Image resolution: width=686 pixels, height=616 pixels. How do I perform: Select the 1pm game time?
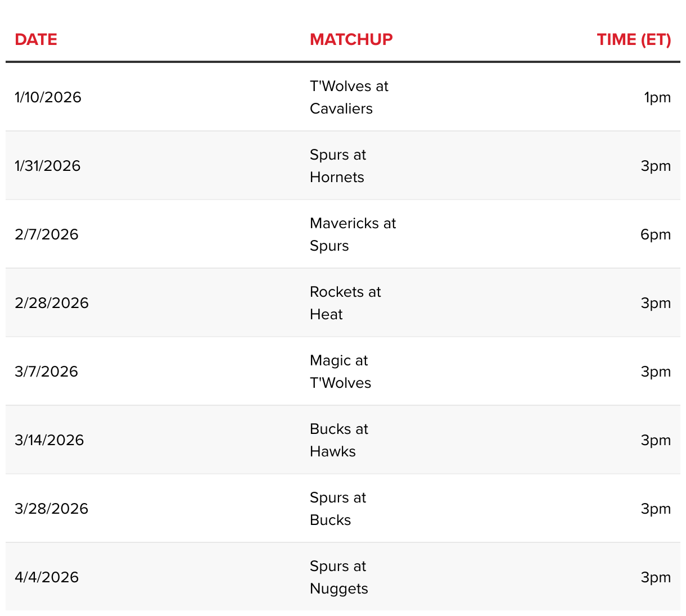[x=657, y=98]
